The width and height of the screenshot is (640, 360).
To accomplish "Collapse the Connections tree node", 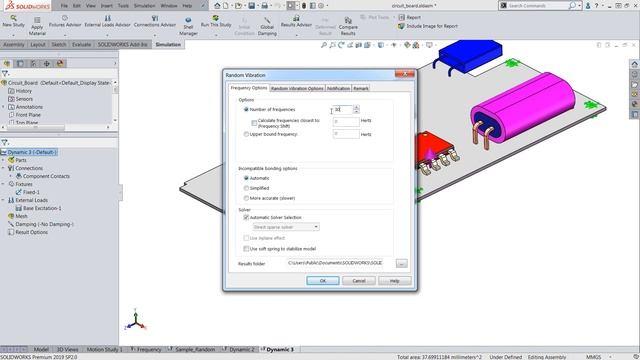I will tap(3, 168).
